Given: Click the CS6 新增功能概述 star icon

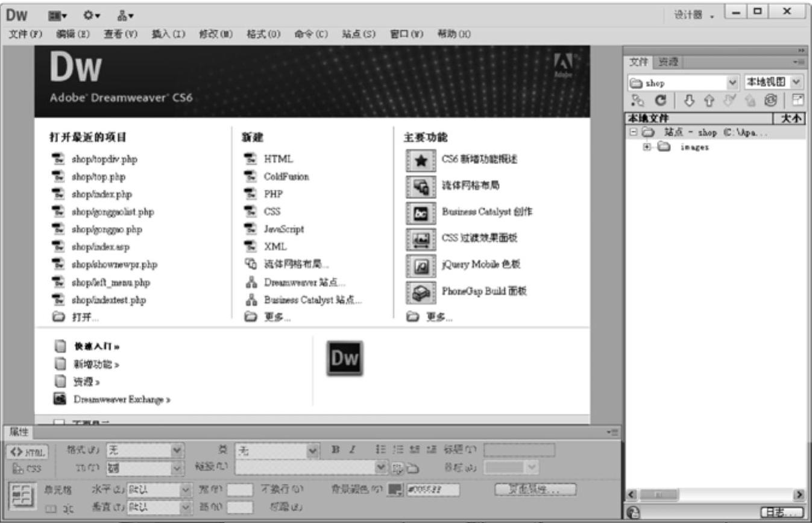Looking at the screenshot, I should (422, 160).
